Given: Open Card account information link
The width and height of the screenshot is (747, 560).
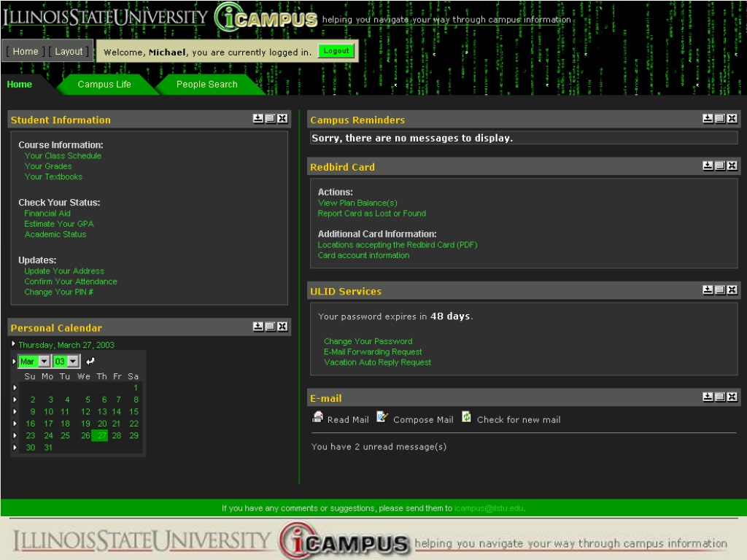Looking at the screenshot, I should tap(363, 255).
